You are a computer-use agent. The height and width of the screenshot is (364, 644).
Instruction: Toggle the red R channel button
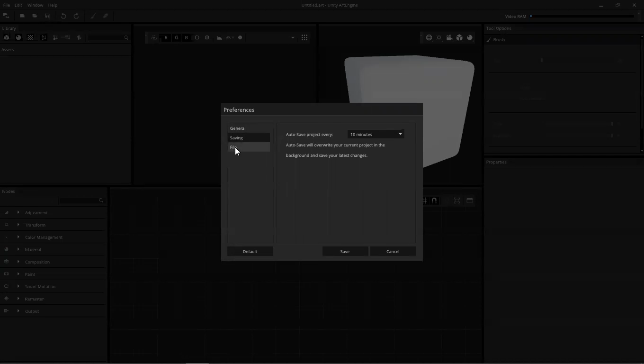pos(166,38)
